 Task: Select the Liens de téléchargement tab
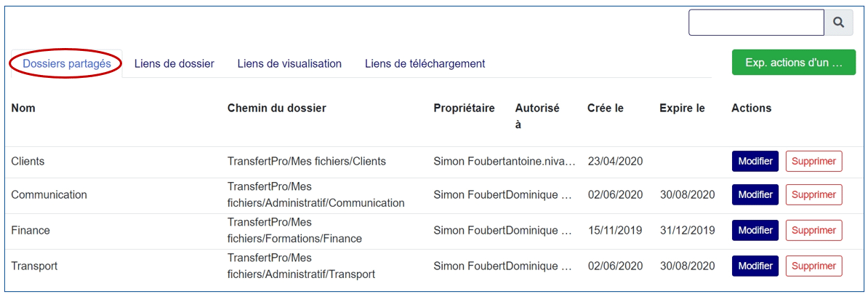(x=425, y=63)
